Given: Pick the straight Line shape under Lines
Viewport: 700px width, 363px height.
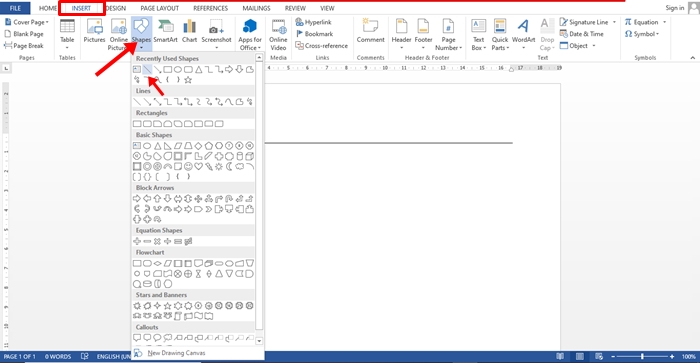Looking at the screenshot, I should 137,102.
